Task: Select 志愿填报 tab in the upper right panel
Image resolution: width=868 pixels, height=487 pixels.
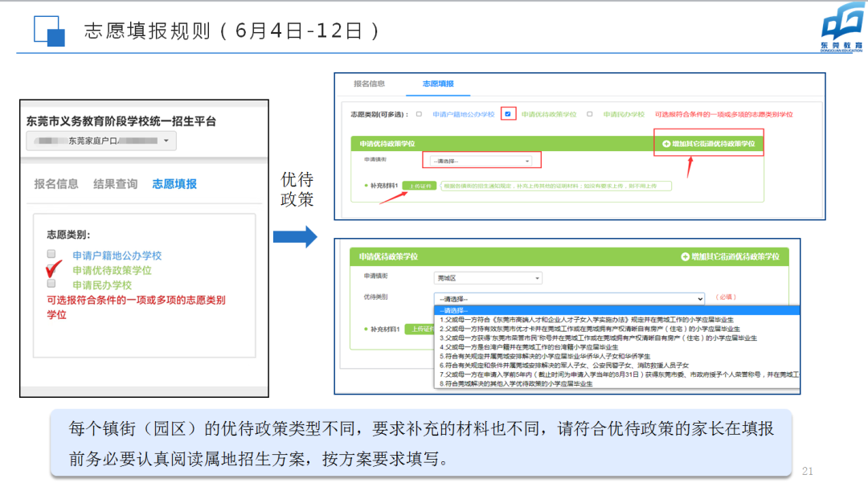Action: coord(438,84)
